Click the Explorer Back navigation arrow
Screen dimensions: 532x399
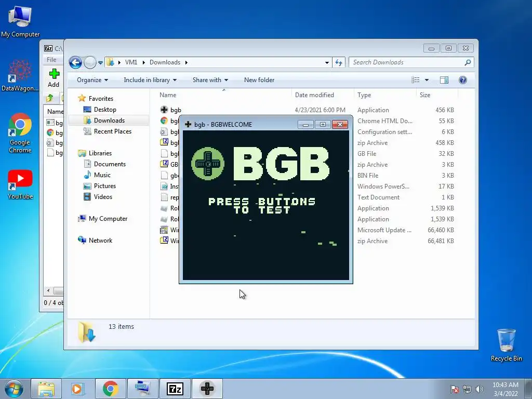[x=75, y=62]
